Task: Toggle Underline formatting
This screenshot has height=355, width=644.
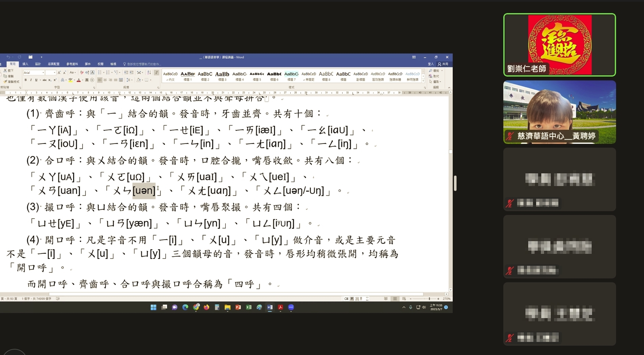Action: [36, 80]
